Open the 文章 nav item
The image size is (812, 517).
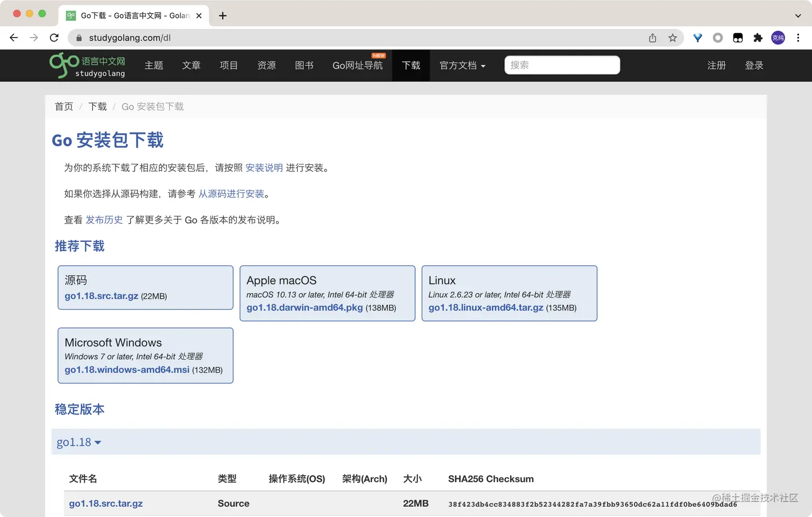[x=191, y=66]
